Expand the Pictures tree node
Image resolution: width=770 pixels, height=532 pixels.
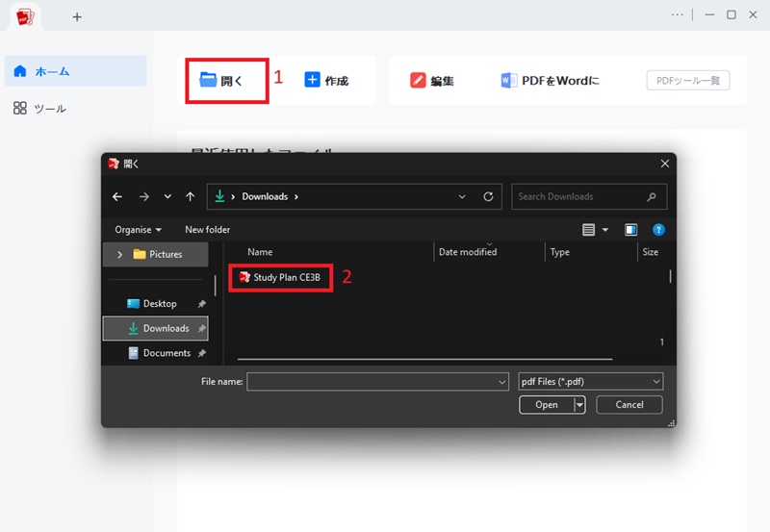(x=119, y=254)
